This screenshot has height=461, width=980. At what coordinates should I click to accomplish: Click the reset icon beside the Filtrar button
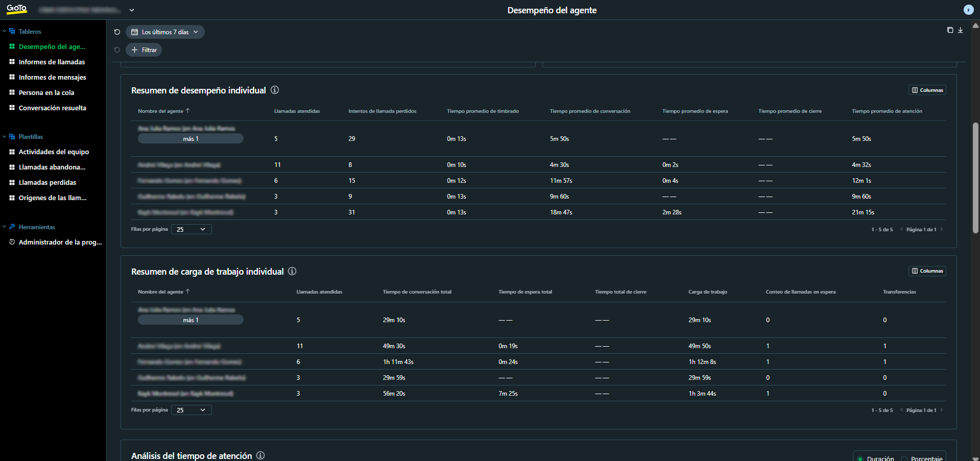coord(117,50)
